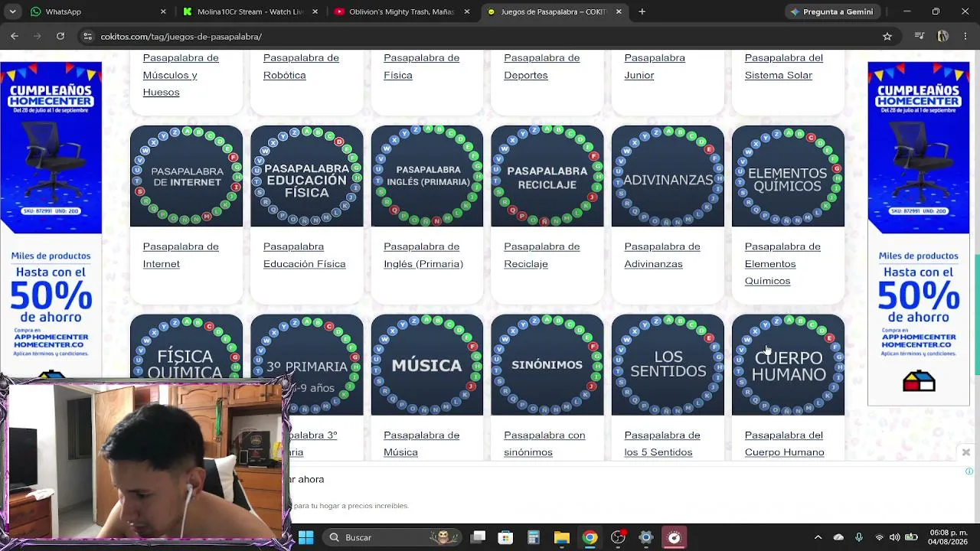This screenshot has height=551, width=980.
Task: Close the WhatsApp tab
Action: [163, 11]
